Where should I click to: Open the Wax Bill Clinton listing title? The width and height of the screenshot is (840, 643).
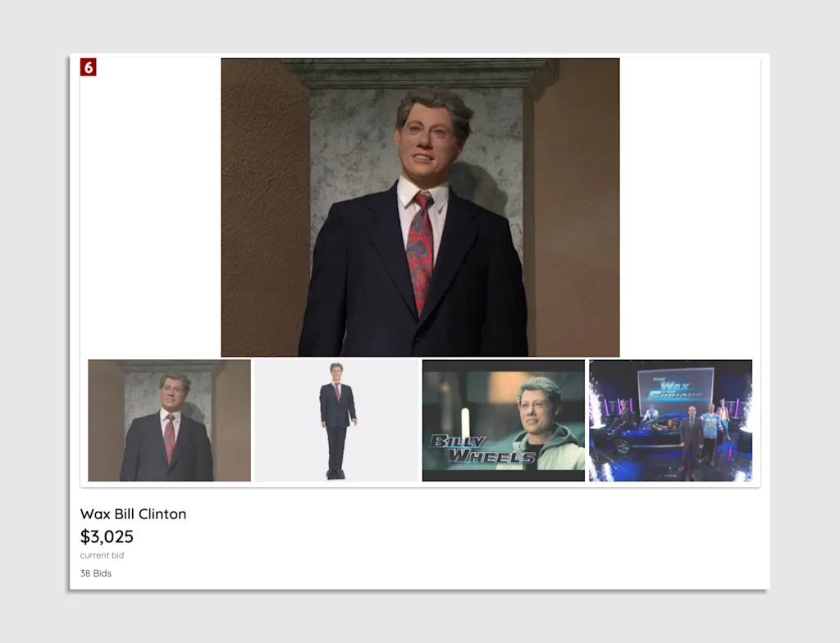coord(132,514)
